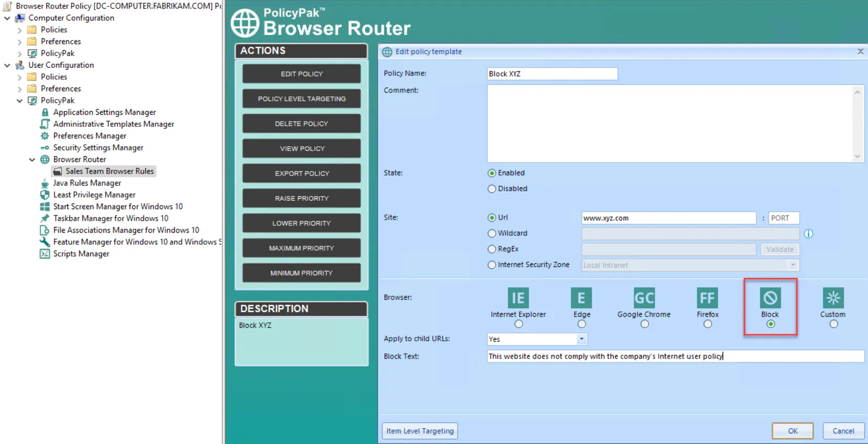Image resolution: width=868 pixels, height=444 pixels.
Task: Click the Browser Router globe icon in tree
Action: 45,159
